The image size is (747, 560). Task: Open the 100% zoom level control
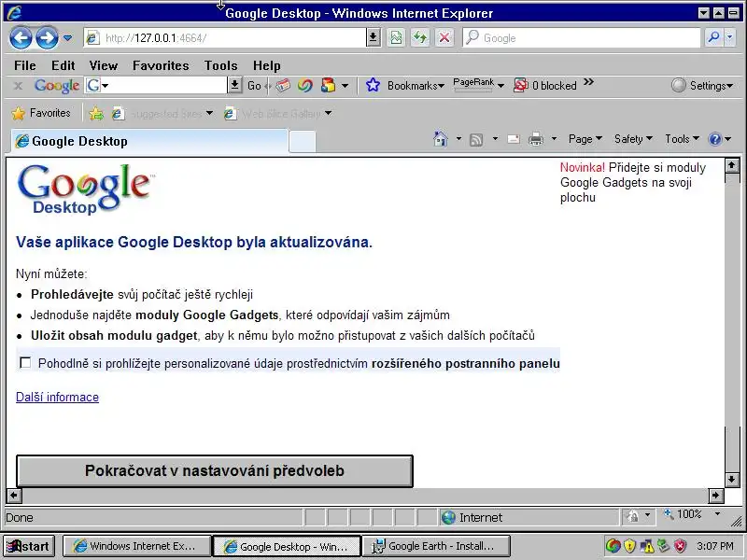(692, 514)
